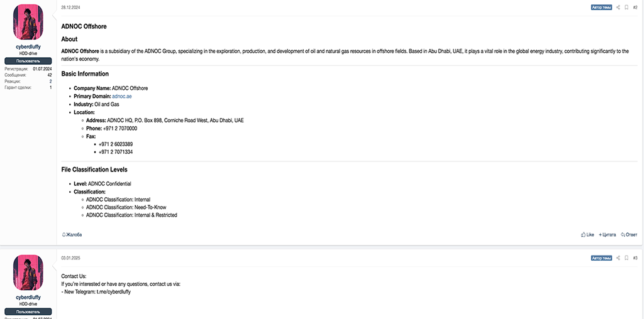Quote post using +Цитата
This screenshot has height=319, width=644.
click(x=607, y=234)
